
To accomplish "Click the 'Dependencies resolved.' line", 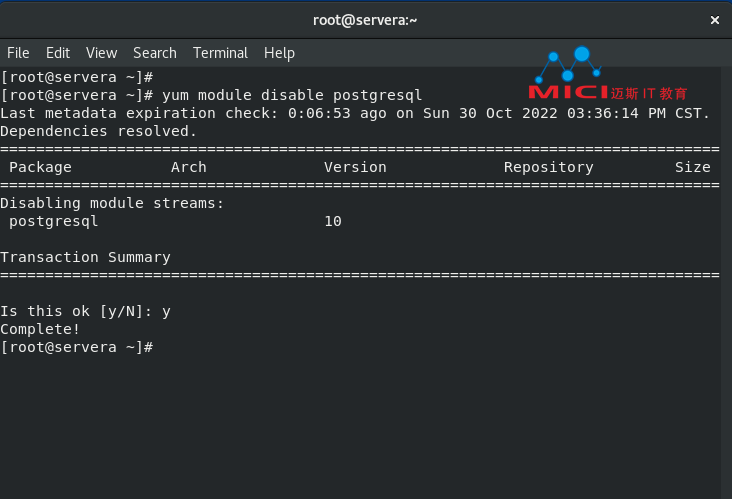I will [98, 131].
